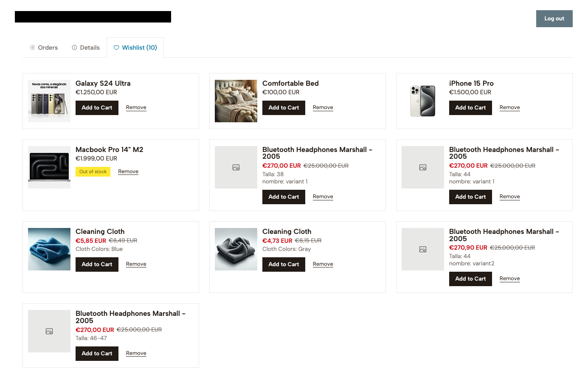The width and height of the screenshot is (588, 377).
Task: Click the Wishlist heart icon
Action: (x=116, y=48)
